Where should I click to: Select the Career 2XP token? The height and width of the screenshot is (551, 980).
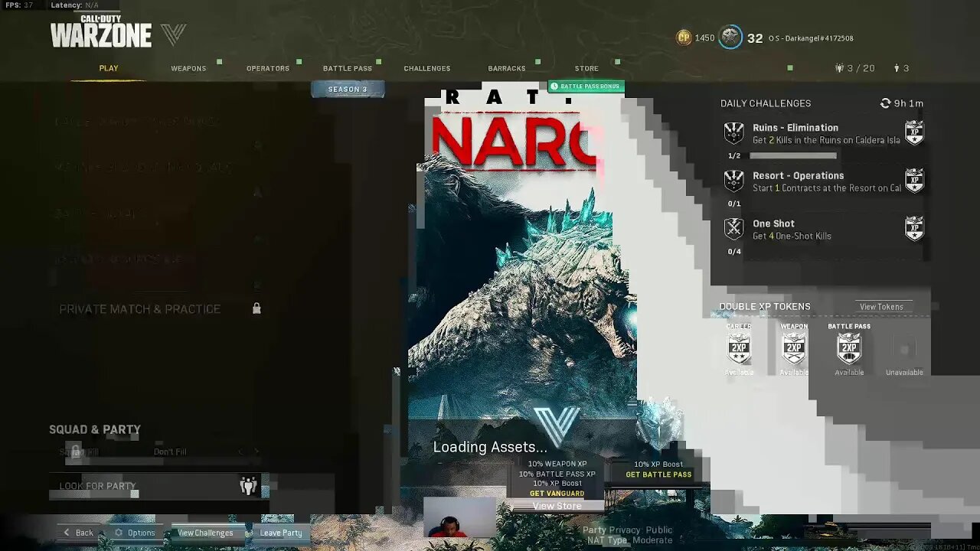tap(739, 348)
